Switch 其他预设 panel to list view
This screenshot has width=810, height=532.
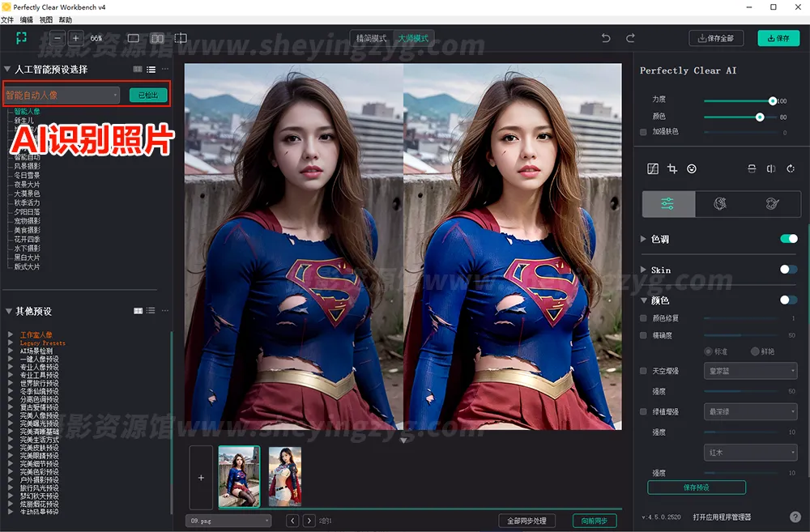(151, 311)
